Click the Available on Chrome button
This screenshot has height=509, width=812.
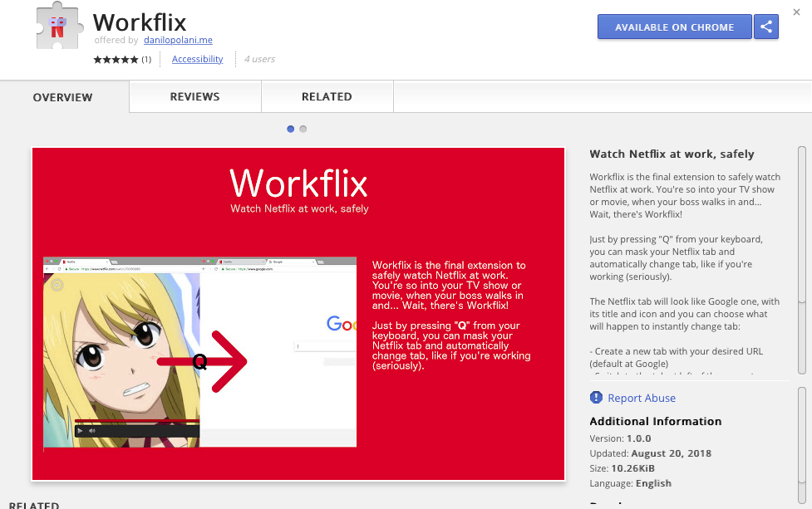pos(674,27)
